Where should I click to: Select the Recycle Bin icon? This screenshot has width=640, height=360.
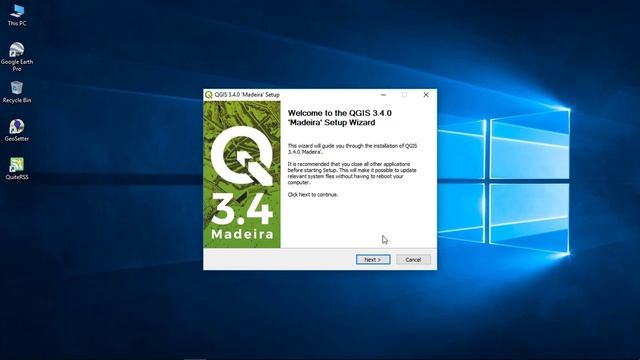point(17,91)
